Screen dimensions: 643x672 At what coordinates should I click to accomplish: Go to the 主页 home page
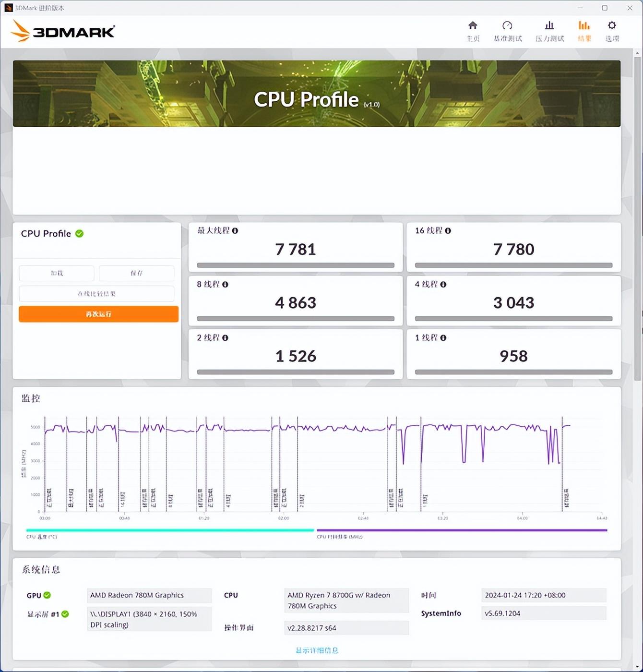[473, 31]
